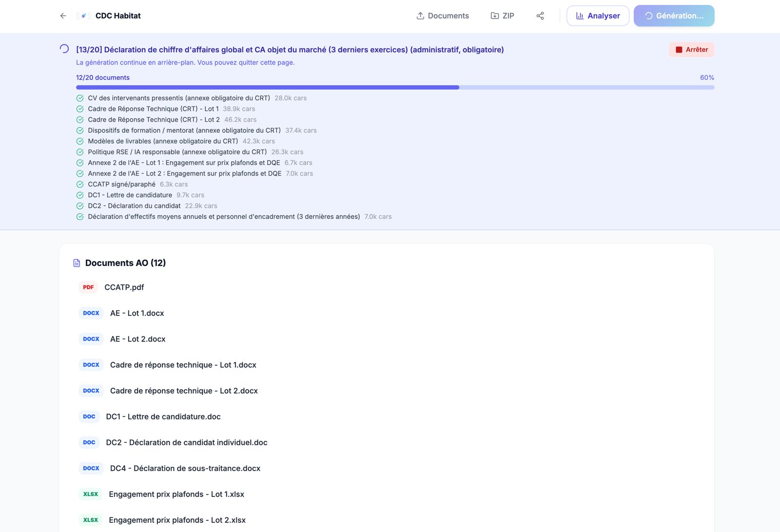Open the file DC4 - Déclaration de sous-traitance.docx
Viewport: 780px width, 532px height.
click(184, 468)
